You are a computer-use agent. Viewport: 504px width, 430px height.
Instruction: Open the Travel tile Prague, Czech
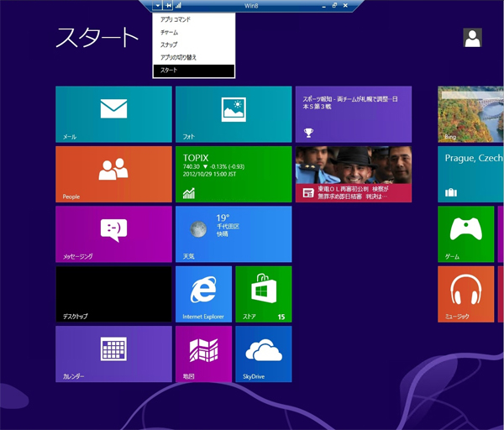(x=471, y=174)
